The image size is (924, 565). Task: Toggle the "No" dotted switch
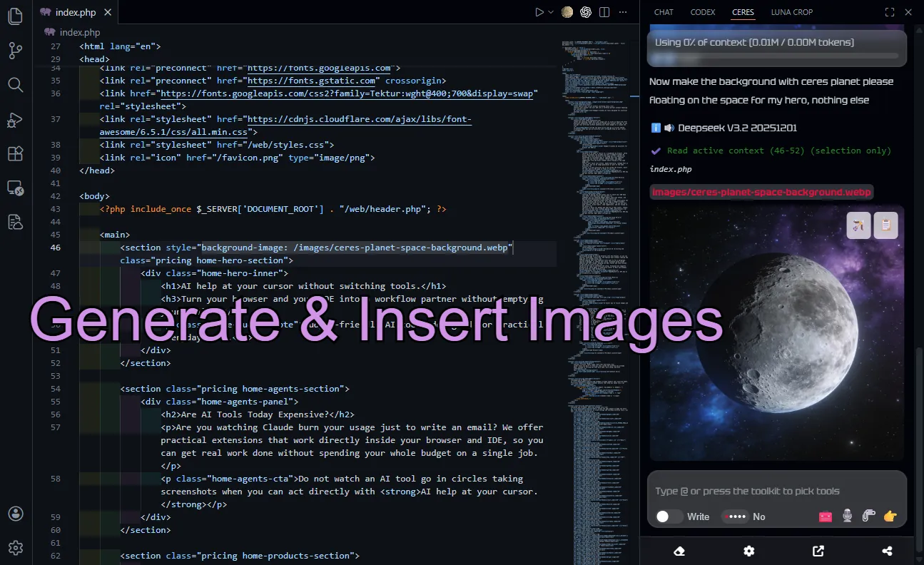[735, 516]
